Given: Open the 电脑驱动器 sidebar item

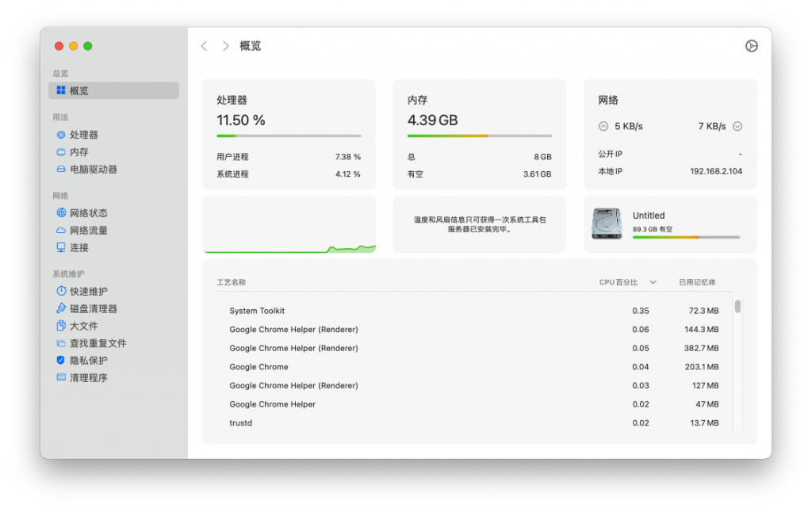Looking at the screenshot, I should click(113, 169).
